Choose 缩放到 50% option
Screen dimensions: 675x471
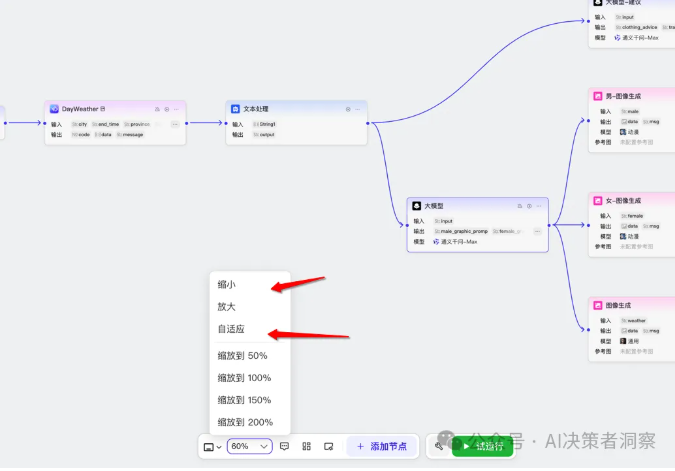(x=242, y=356)
